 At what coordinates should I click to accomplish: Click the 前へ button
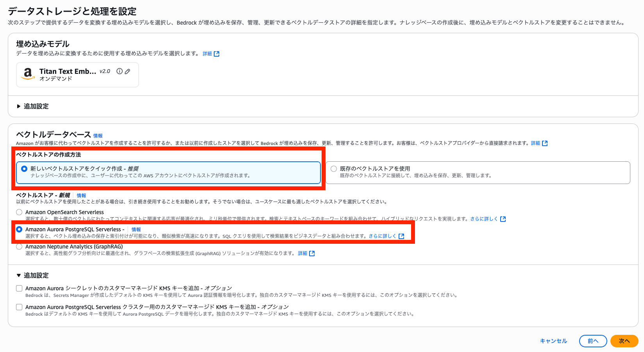(593, 341)
